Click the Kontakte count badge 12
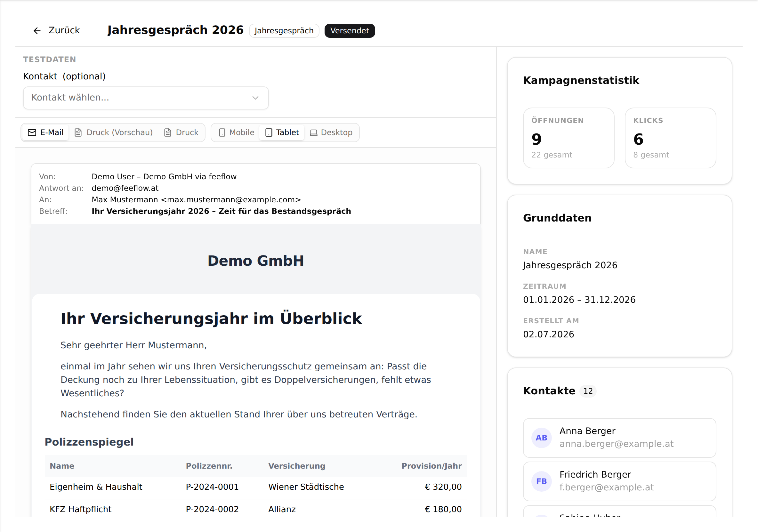This screenshot has width=758, height=532. pos(588,391)
